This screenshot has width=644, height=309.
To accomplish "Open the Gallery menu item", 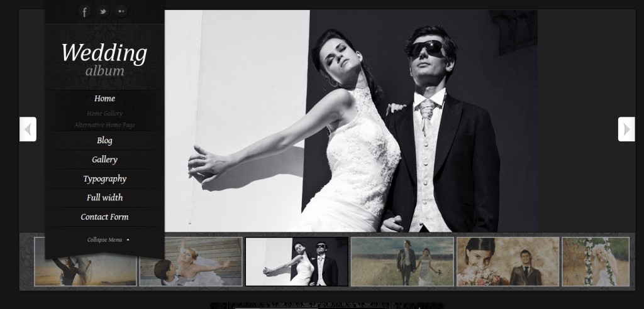I will tap(105, 160).
